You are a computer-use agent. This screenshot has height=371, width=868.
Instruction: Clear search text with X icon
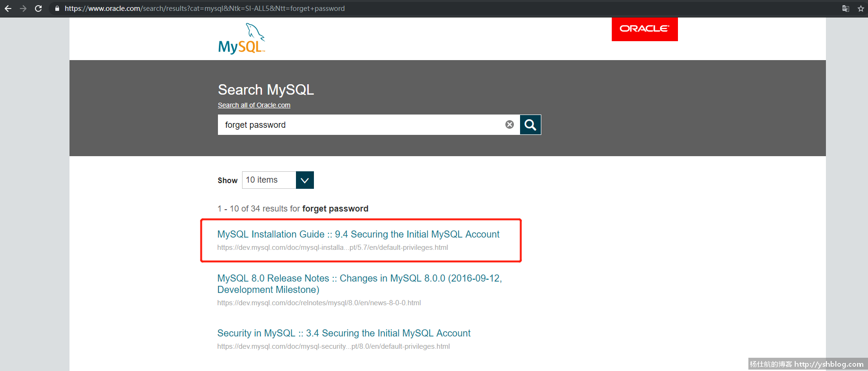(x=510, y=124)
